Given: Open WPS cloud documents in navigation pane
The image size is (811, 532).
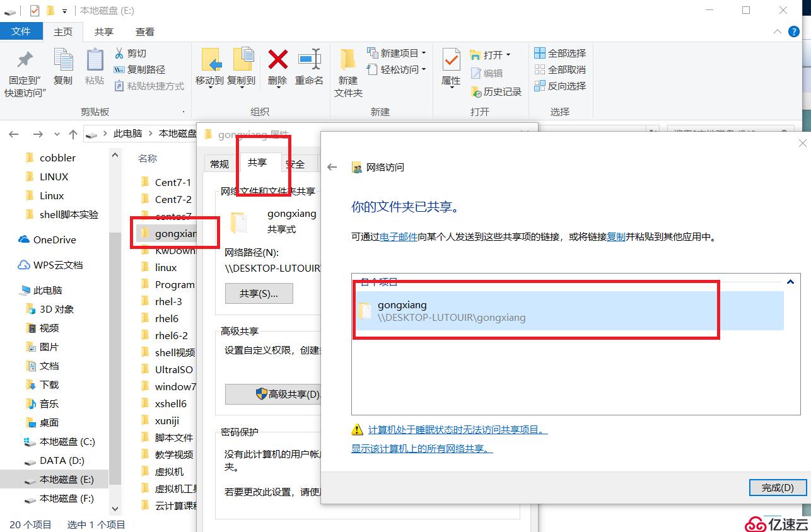Looking at the screenshot, I should [x=50, y=265].
